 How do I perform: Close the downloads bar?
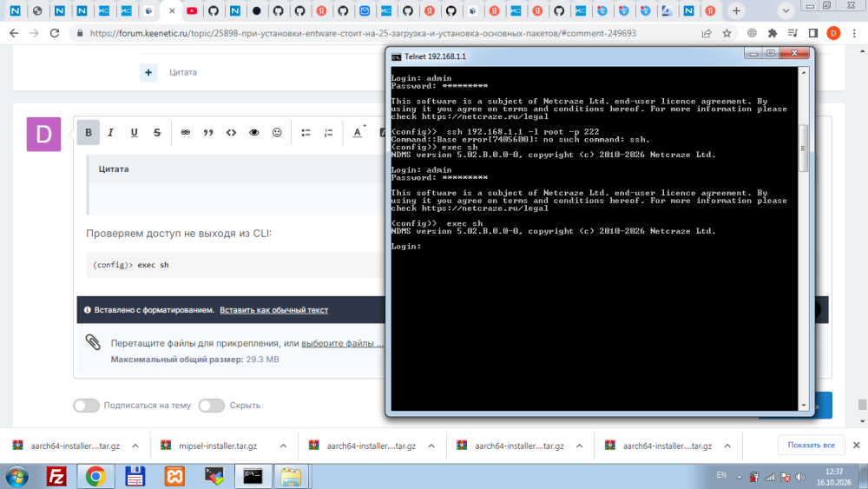click(857, 446)
